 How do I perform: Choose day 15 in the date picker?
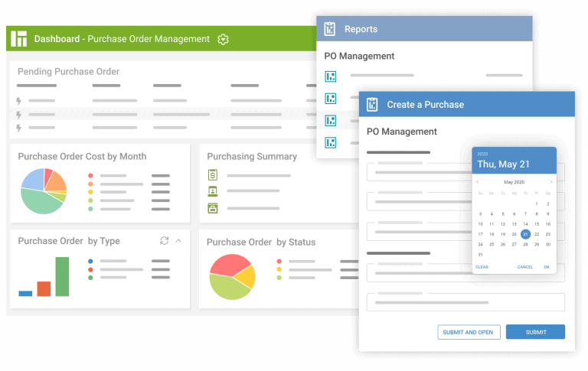(x=537, y=224)
